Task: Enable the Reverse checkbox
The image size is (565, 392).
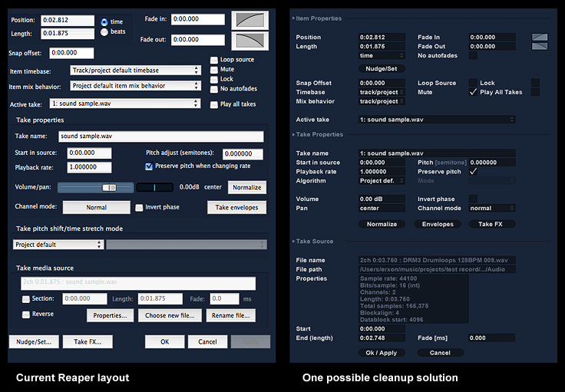Action: pyautogui.click(x=26, y=315)
